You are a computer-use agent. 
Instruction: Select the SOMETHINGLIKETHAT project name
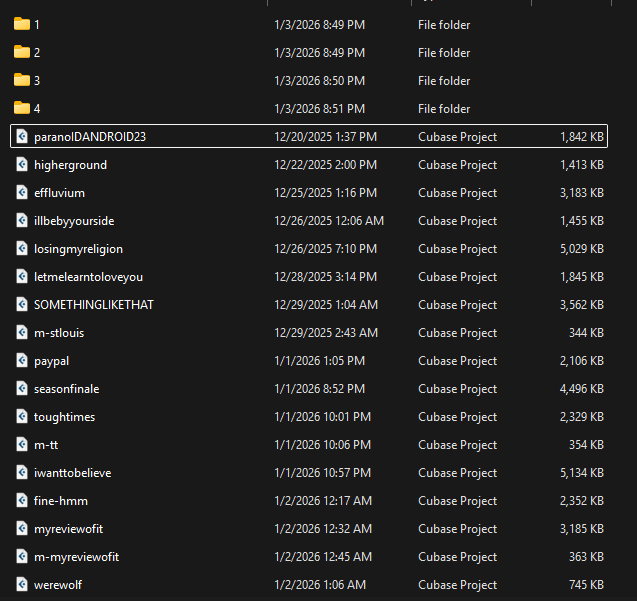coord(94,305)
